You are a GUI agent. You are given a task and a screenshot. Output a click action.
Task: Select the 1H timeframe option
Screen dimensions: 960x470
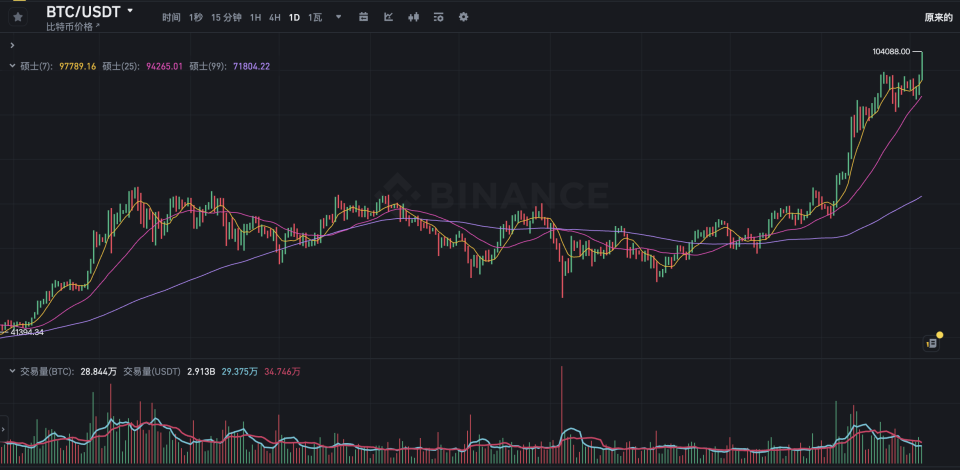256,18
